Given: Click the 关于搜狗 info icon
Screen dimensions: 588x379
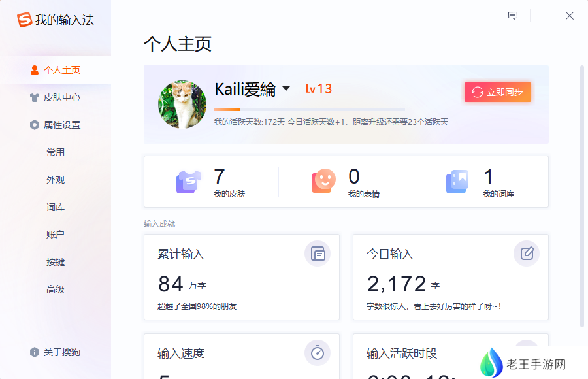Looking at the screenshot, I should pos(34,352).
